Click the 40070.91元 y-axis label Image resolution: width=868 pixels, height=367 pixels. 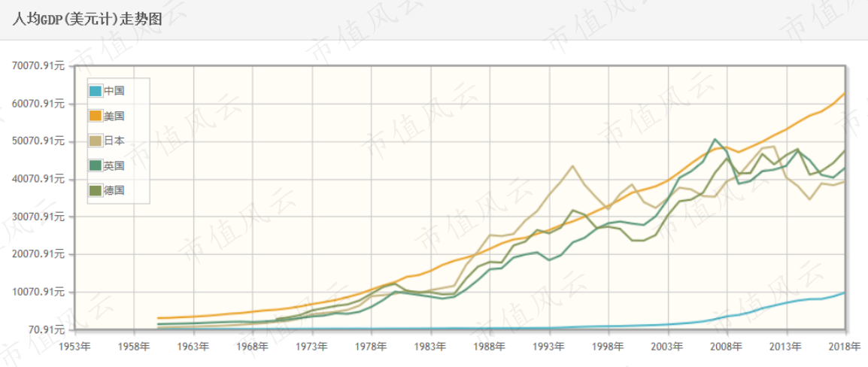click(x=38, y=179)
